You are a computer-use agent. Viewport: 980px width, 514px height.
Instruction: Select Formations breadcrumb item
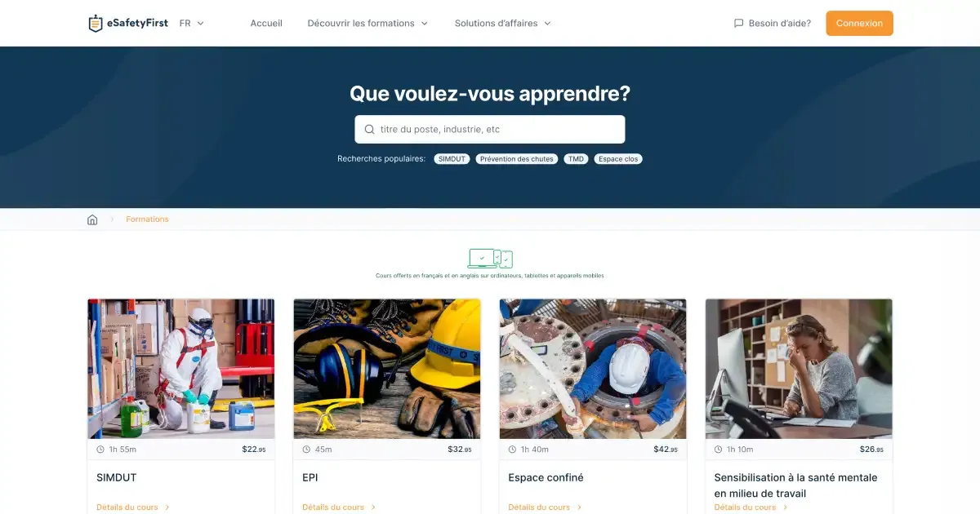pyautogui.click(x=147, y=219)
